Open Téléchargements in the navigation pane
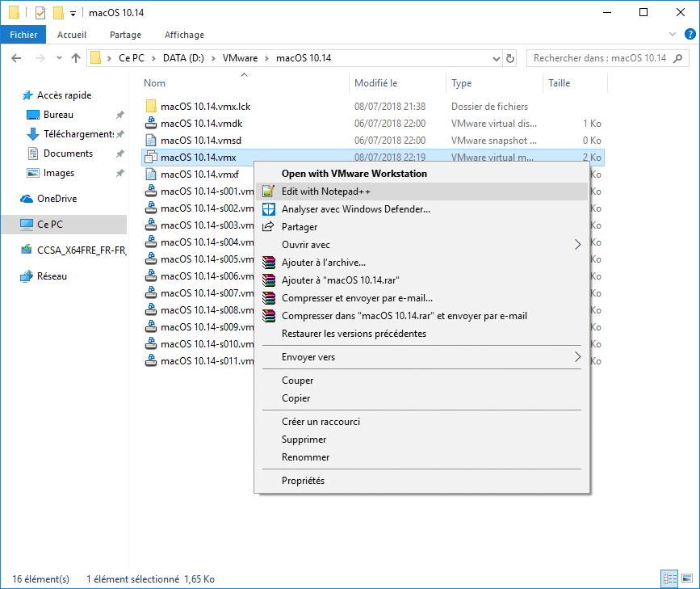700x589 pixels. point(78,134)
